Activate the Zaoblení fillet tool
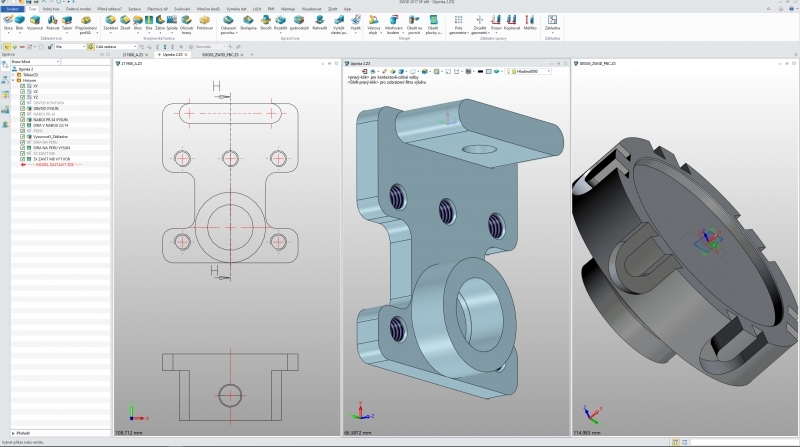 click(x=109, y=22)
